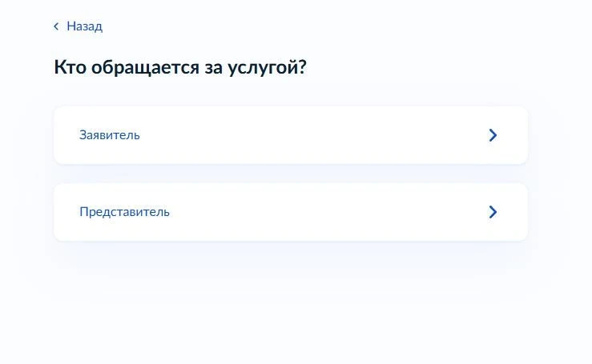The width and height of the screenshot is (592, 364).
Task: Click the right chevron on the Заявитель card
Action: coord(493,135)
